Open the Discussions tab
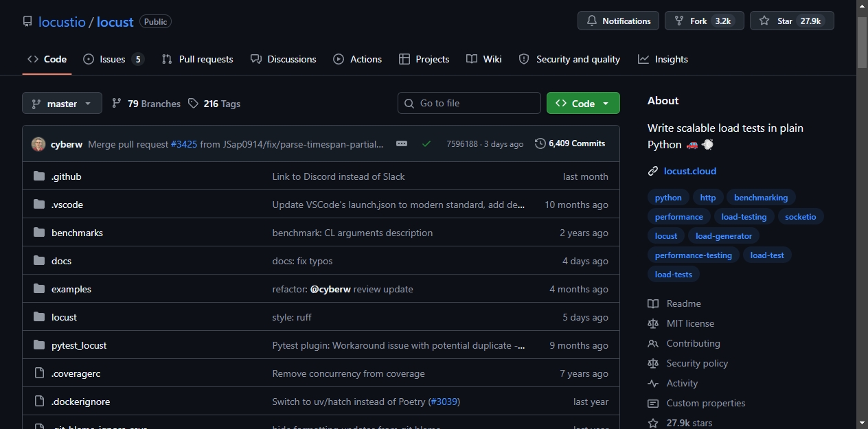Viewport: 868px width, 429px height. (x=284, y=59)
